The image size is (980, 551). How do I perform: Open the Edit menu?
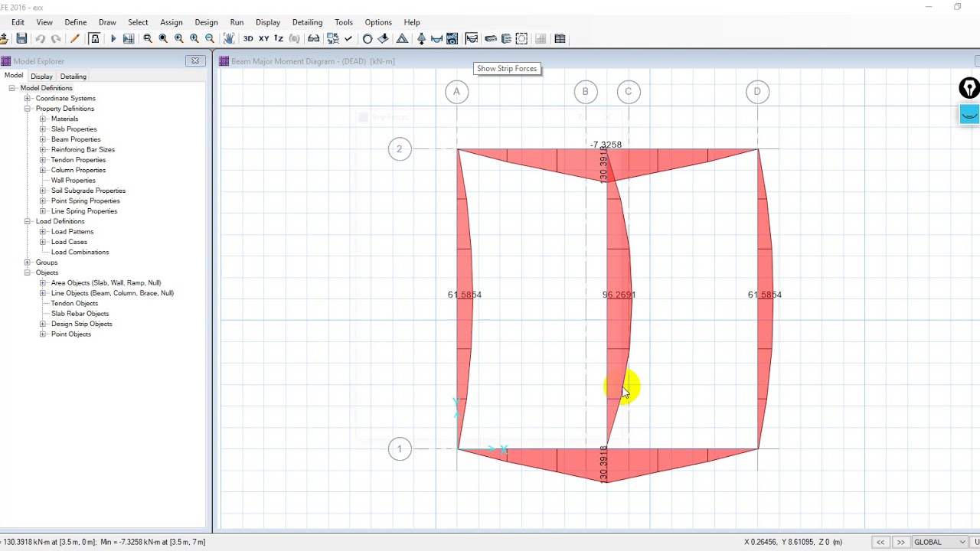tap(18, 22)
